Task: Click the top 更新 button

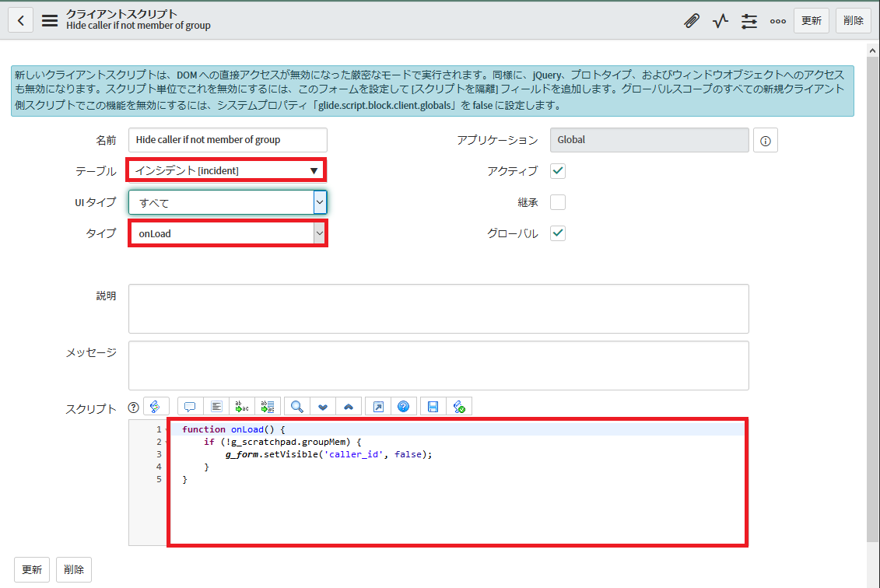Action: coord(811,21)
